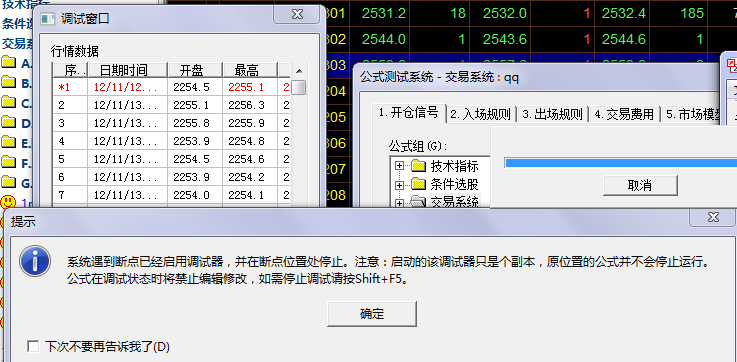
Task: Expand the 技术指标 node in the 公式组 tree
Action: coord(400,165)
